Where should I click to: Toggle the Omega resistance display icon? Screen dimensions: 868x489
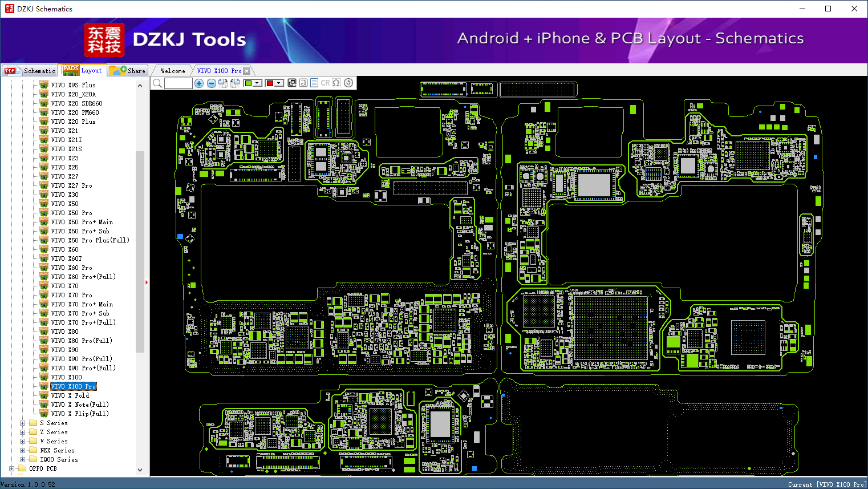(x=336, y=83)
